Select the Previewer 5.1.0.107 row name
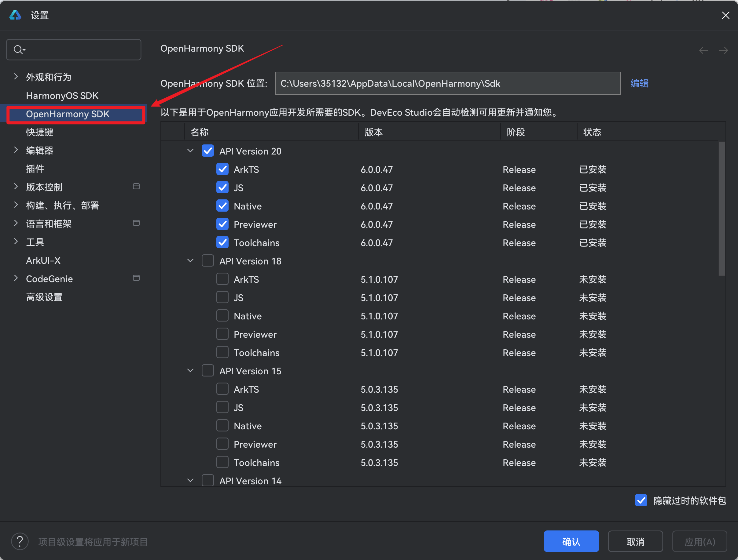738x560 pixels. point(255,334)
